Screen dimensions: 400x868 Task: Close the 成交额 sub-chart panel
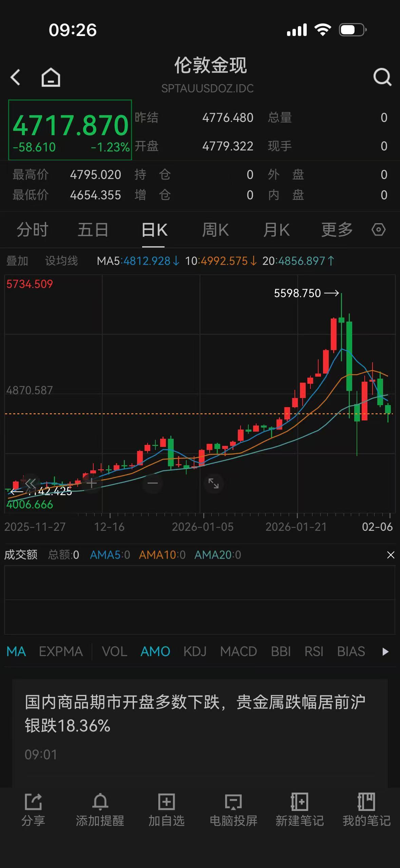point(391,555)
